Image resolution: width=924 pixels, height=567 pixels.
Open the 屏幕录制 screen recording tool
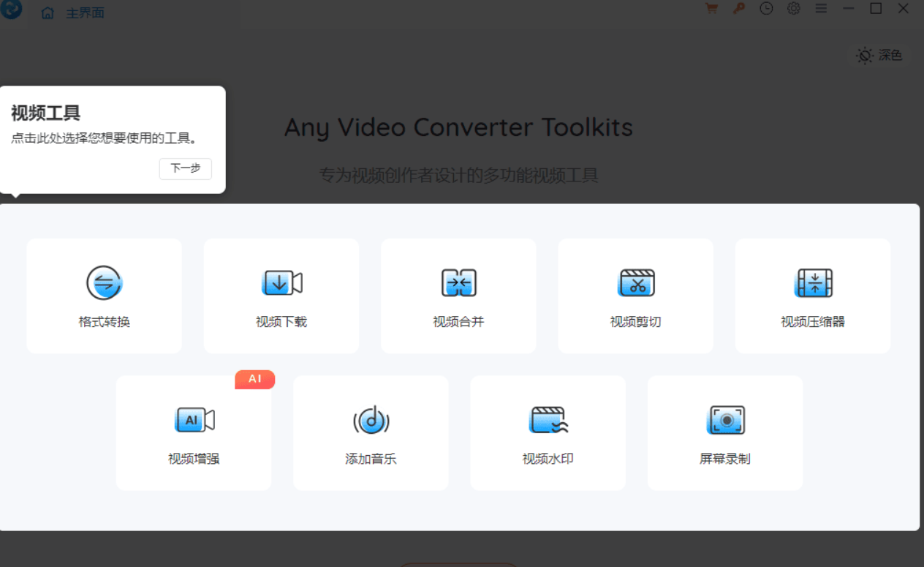click(x=725, y=432)
